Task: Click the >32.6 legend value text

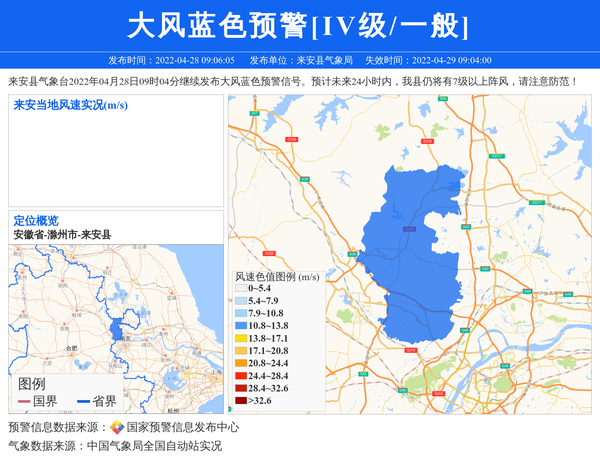Action: [260, 401]
